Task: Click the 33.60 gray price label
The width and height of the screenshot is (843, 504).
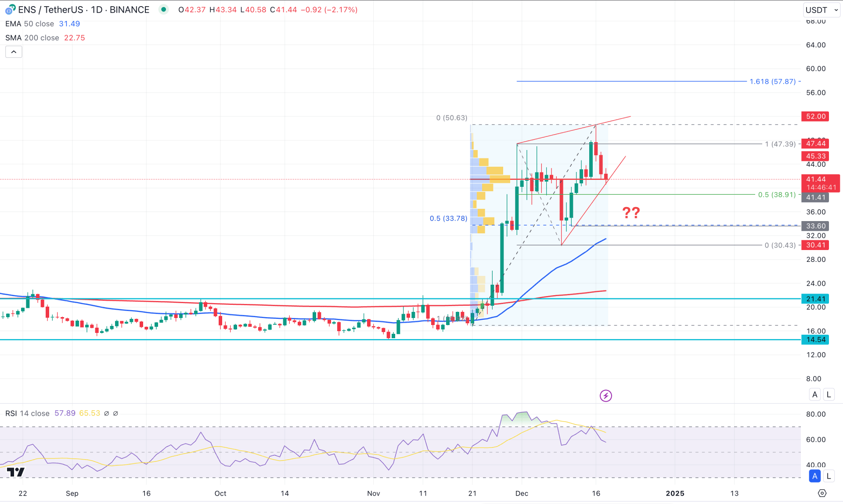Action: [x=815, y=226]
